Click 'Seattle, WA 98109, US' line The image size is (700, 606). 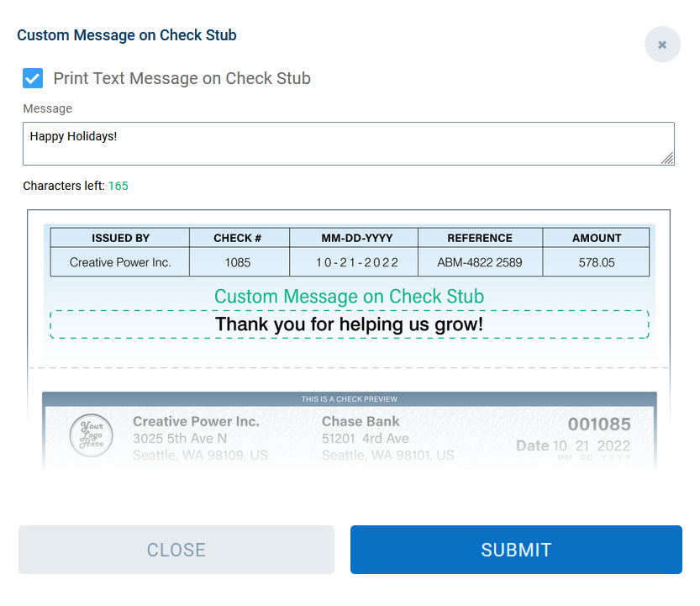(201, 455)
